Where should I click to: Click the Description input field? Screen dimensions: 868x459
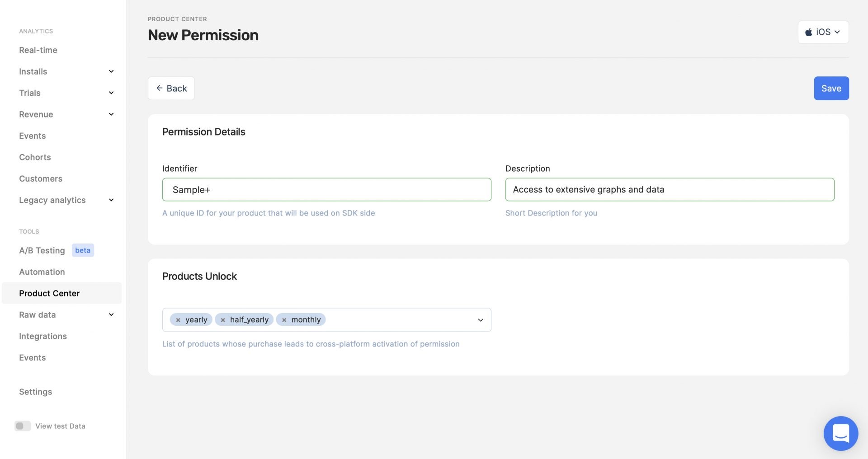pos(670,189)
